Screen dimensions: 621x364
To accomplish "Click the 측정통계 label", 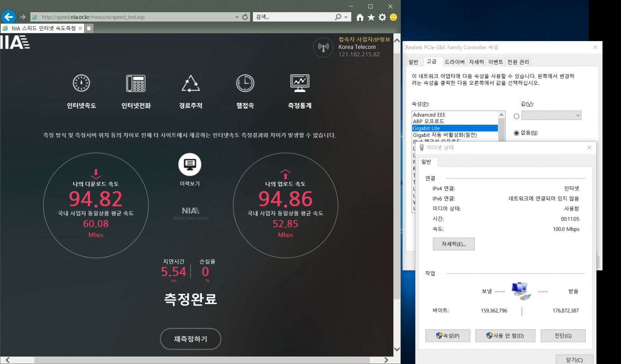I will pos(300,106).
